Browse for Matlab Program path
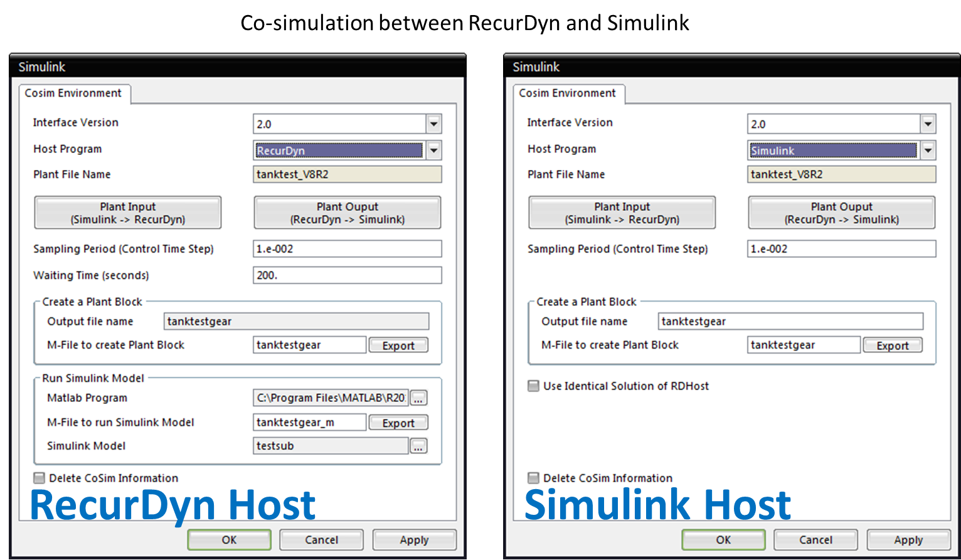 (x=418, y=398)
